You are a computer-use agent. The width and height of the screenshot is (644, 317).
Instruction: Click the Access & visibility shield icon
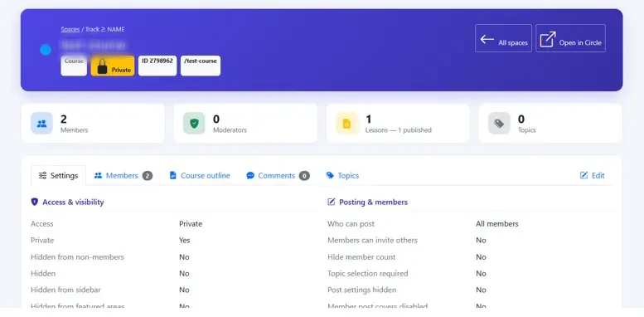pos(35,202)
